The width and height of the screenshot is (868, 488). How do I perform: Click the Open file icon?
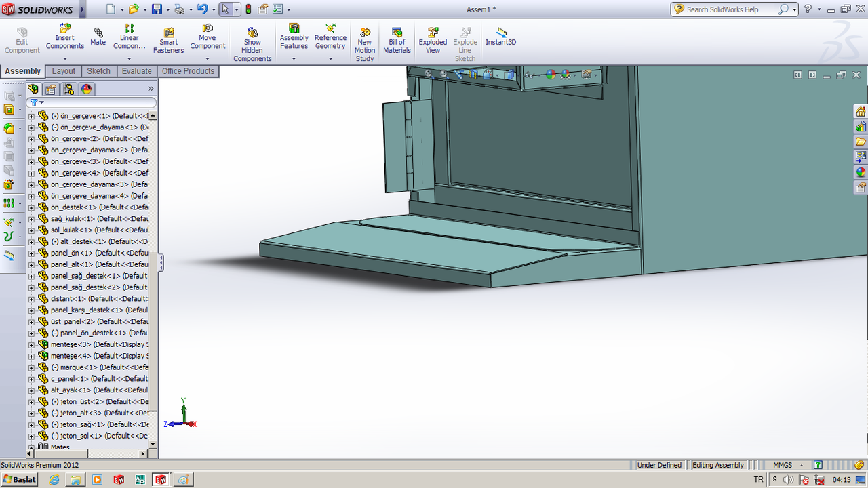click(134, 9)
